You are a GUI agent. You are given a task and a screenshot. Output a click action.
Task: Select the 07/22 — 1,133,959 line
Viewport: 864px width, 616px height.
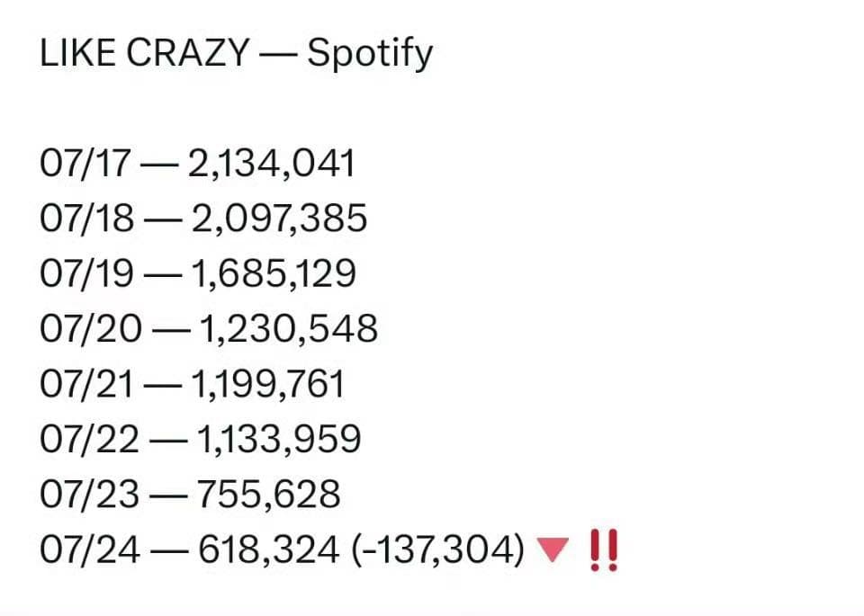click(x=201, y=439)
